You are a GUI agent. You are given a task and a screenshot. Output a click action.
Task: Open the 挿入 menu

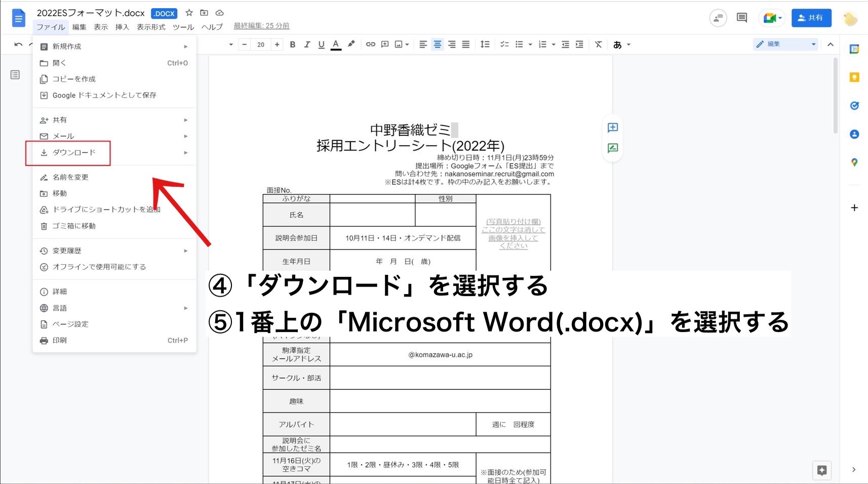(122, 27)
